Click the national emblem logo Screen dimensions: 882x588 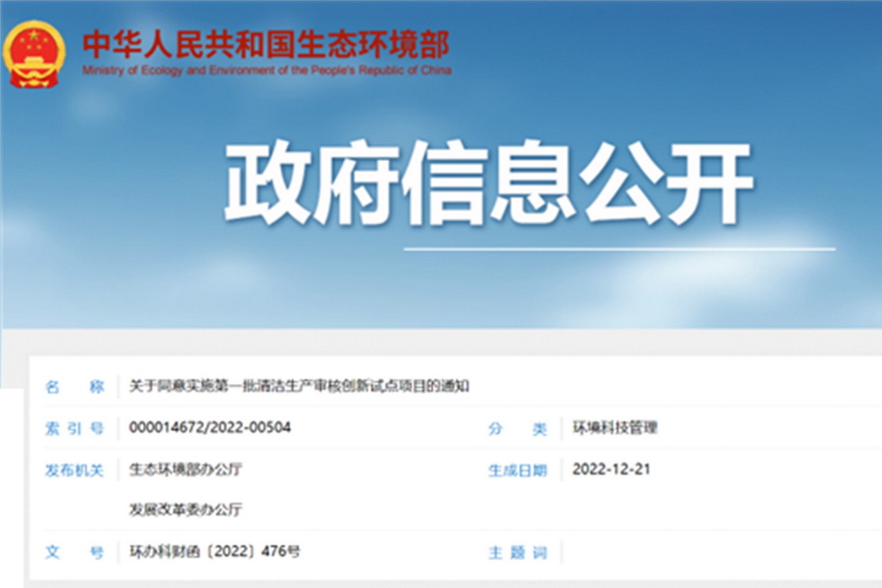tap(35, 54)
